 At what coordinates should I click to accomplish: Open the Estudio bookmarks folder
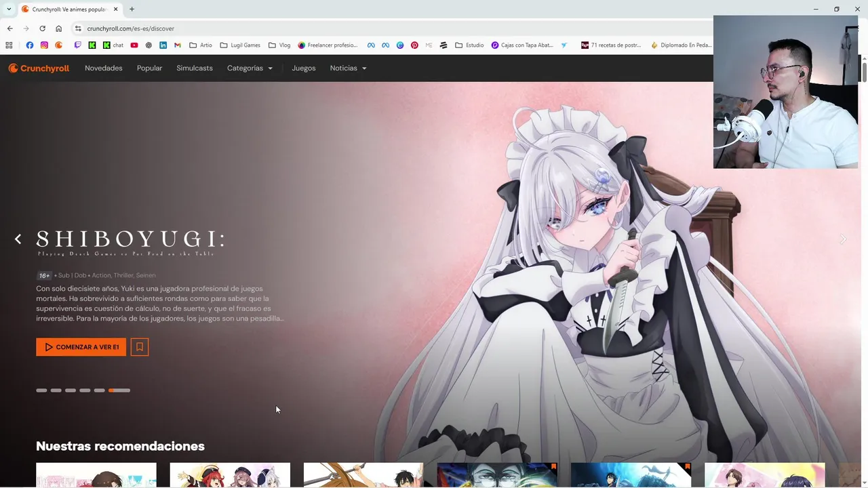point(469,45)
